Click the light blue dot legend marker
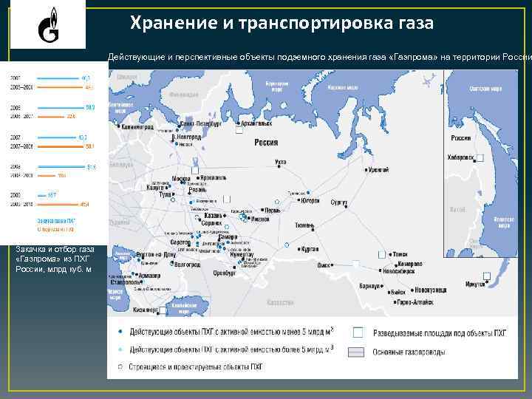Screen dimensions: 532x399 [x=120, y=349]
